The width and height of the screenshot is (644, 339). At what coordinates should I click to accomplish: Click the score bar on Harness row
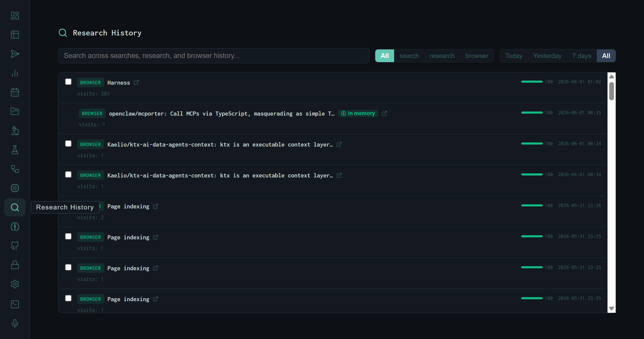[x=532, y=82]
